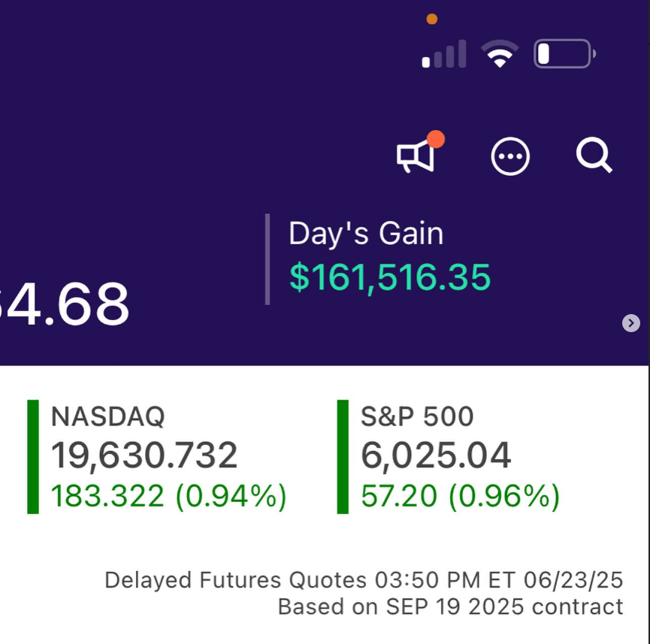Click the red notification badge on megaphone
This screenshot has height=644, width=650.
(x=435, y=139)
